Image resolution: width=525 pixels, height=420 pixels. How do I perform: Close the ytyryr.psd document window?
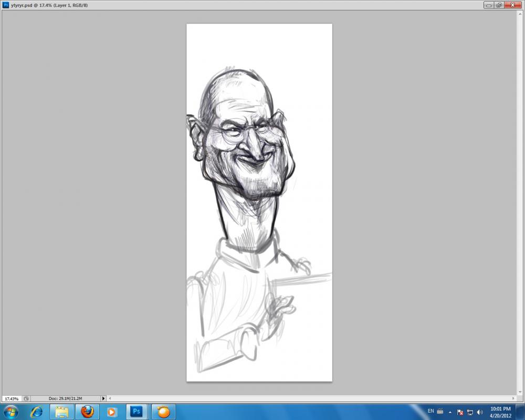coord(513,5)
